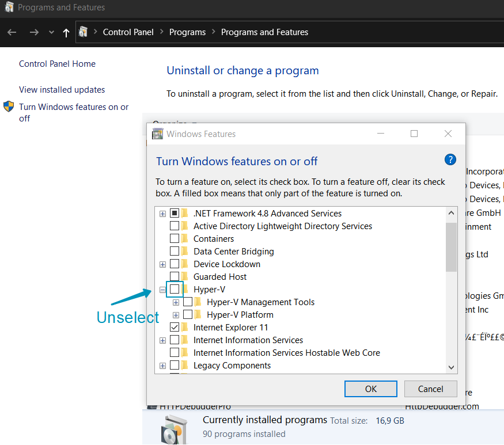Click the blue help question mark icon

(450, 160)
